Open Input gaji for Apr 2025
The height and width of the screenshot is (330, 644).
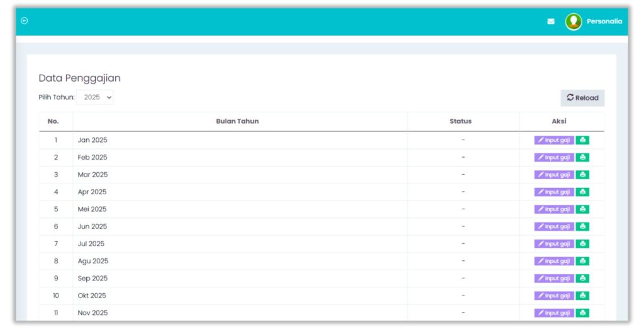tap(553, 192)
